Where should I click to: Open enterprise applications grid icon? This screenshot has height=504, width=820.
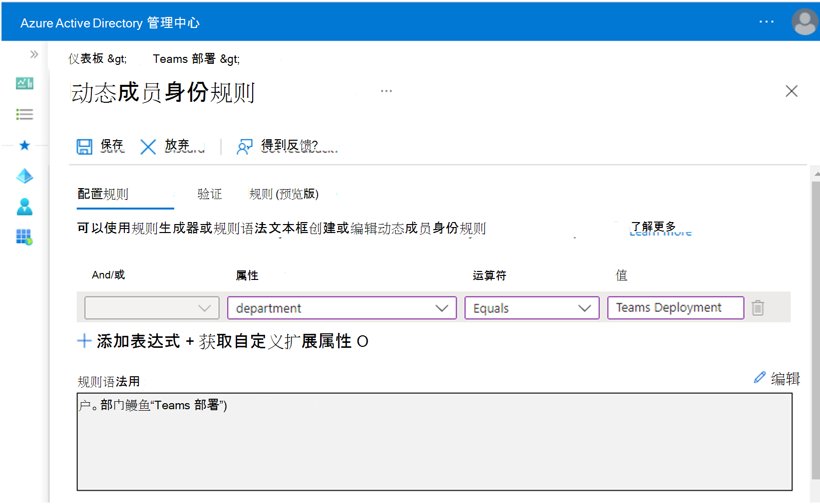click(x=24, y=237)
